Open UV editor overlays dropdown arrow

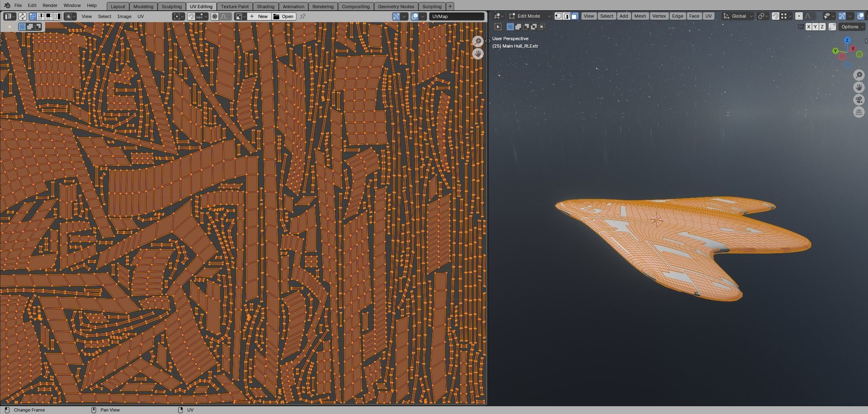tap(423, 16)
